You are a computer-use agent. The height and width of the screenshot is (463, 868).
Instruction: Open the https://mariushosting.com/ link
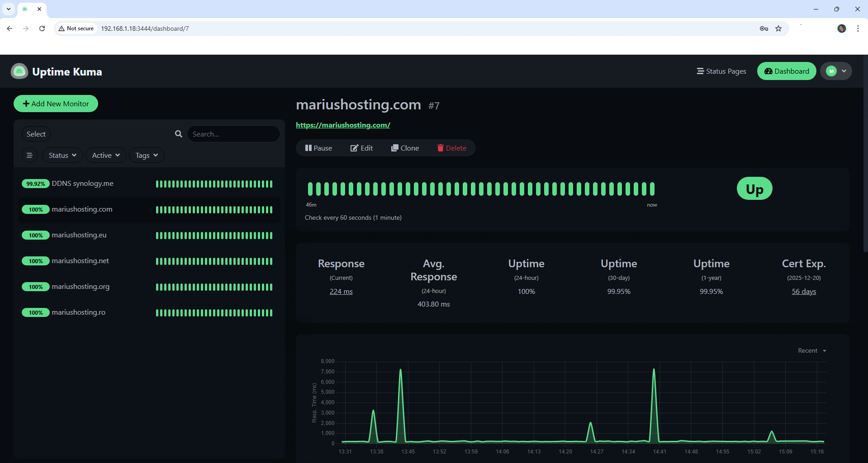click(343, 125)
